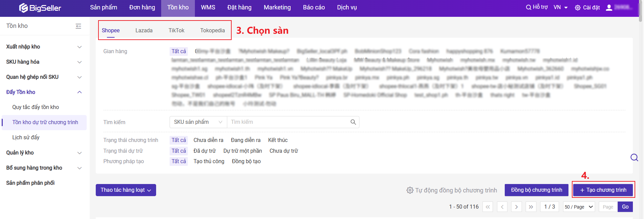Open the Sản phẩm top menu
Viewport: 644px width, 219px height.
coord(104,7)
